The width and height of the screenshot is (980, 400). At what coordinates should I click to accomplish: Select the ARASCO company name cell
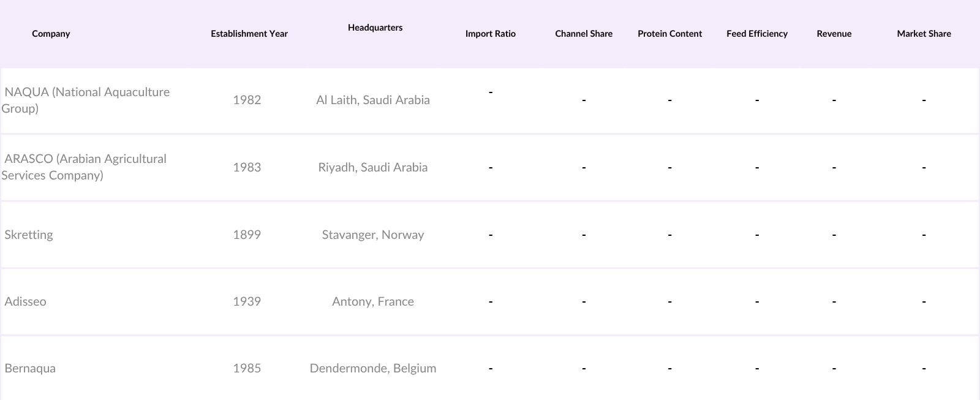(85, 167)
